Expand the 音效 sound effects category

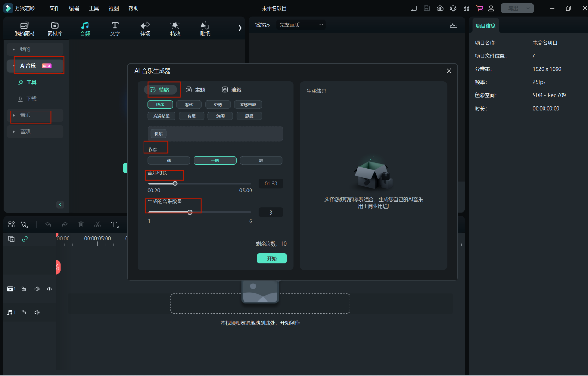point(35,132)
